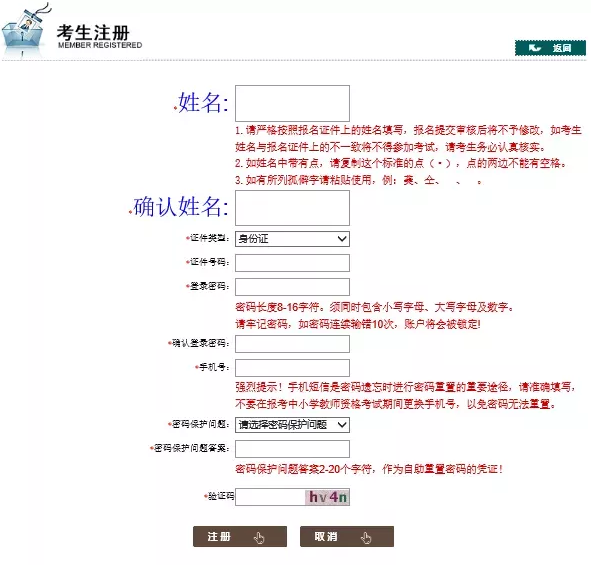This screenshot has width=591, height=565.
Task: Click the 证件号码 ID number field
Action: [292, 263]
